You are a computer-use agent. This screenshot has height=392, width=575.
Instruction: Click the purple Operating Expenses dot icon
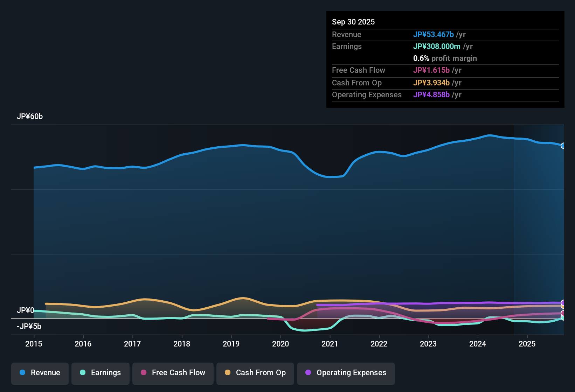(x=308, y=373)
